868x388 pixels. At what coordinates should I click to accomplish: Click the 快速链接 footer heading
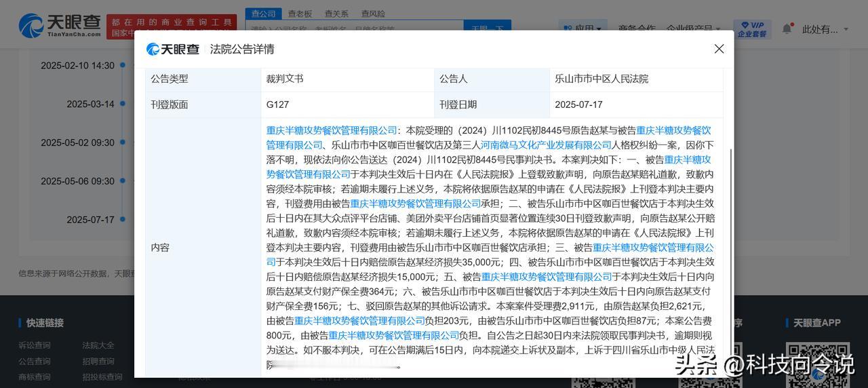click(x=45, y=323)
